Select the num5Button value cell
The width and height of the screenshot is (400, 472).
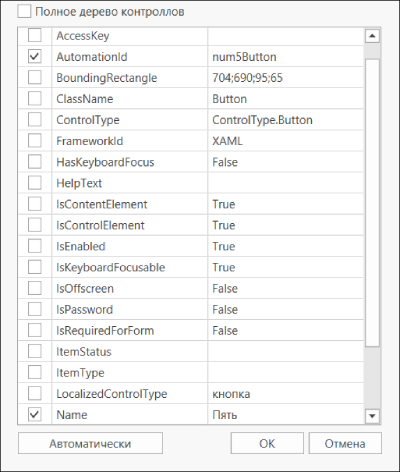285,57
